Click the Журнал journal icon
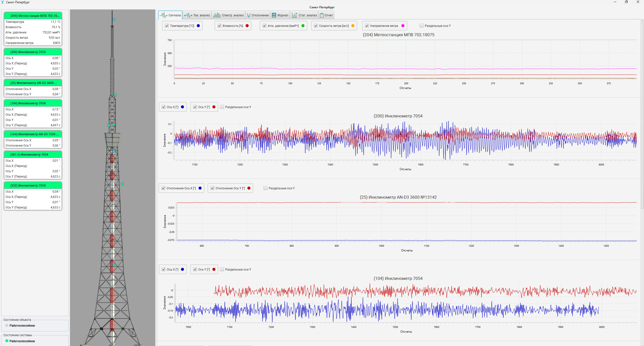644x346 pixels. [274, 15]
